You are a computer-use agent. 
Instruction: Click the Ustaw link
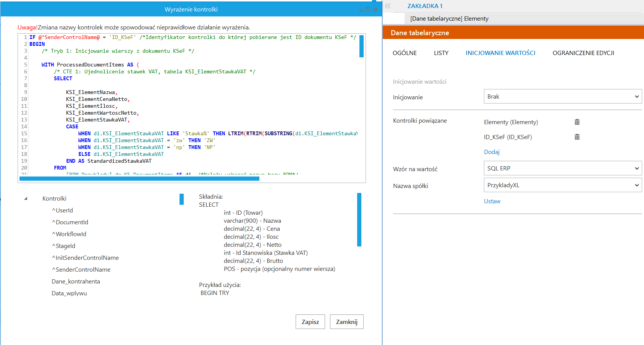coord(492,201)
